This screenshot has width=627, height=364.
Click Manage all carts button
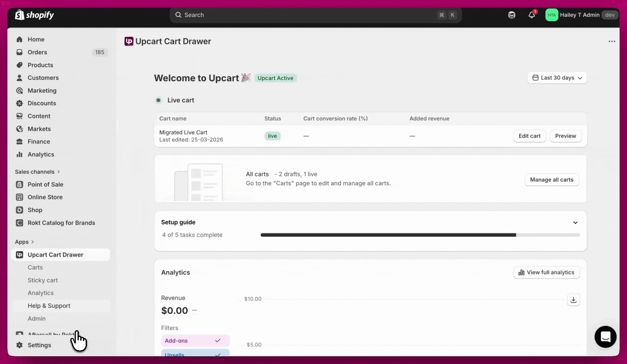coord(551,180)
